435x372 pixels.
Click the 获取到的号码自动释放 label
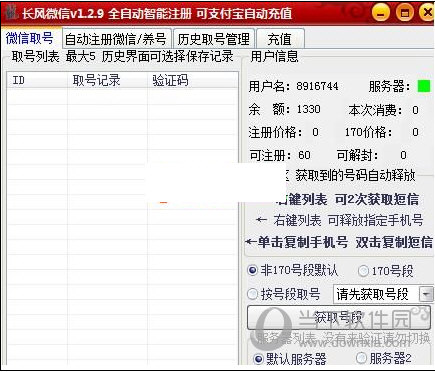tap(355, 175)
